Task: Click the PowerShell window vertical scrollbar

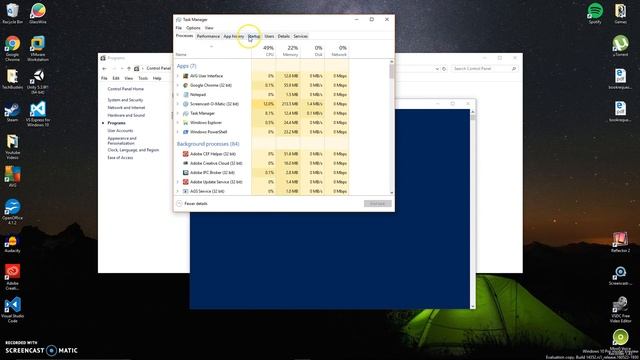Action: pos(473,209)
